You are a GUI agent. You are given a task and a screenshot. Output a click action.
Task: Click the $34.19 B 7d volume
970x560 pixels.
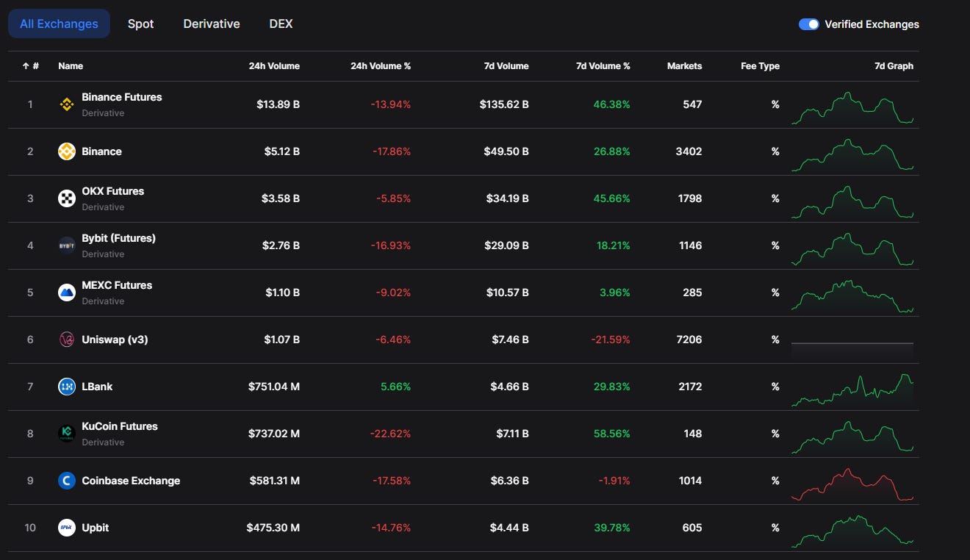pyautogui.click(x=507, y=198)
